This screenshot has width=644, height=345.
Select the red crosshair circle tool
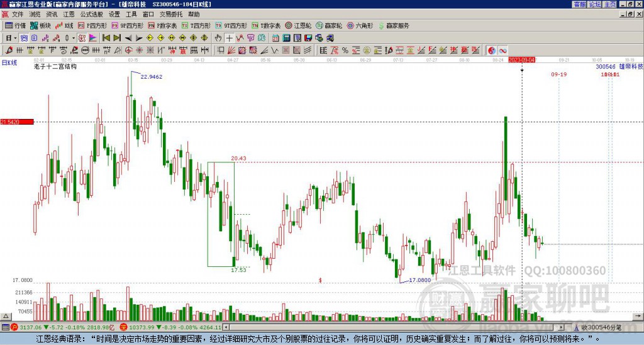128,50
